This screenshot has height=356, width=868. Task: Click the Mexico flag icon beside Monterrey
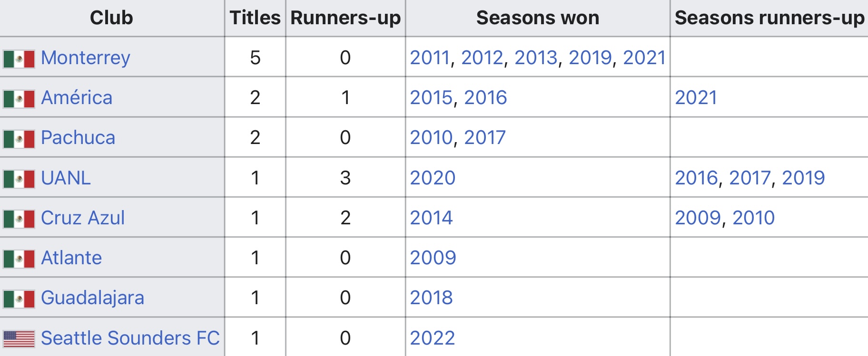[19, 59]
